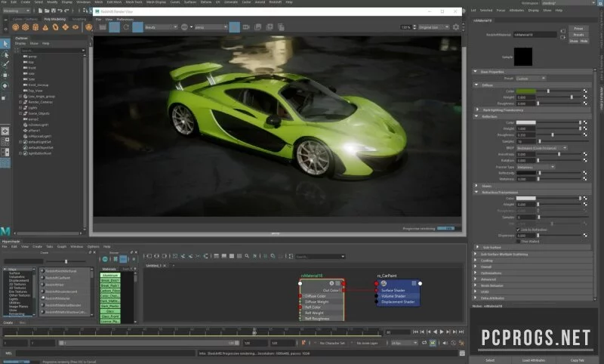Viewport: 604px width, 364px height.
Task: Click the Focus button in Attribute Editor
Action: (578, 29)
